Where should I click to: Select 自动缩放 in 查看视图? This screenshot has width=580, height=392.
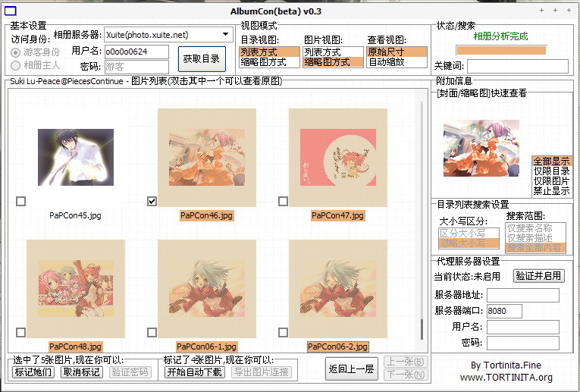coord(397,62)
